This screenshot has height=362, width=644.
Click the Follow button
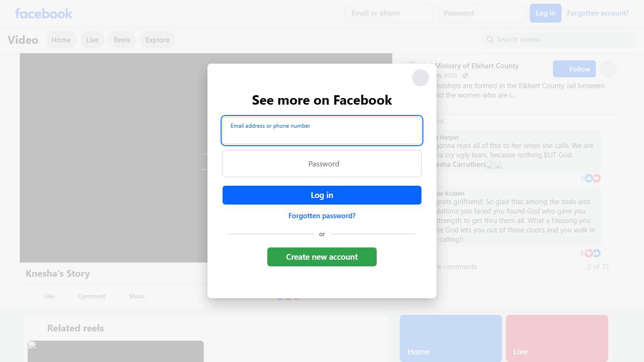574,69
